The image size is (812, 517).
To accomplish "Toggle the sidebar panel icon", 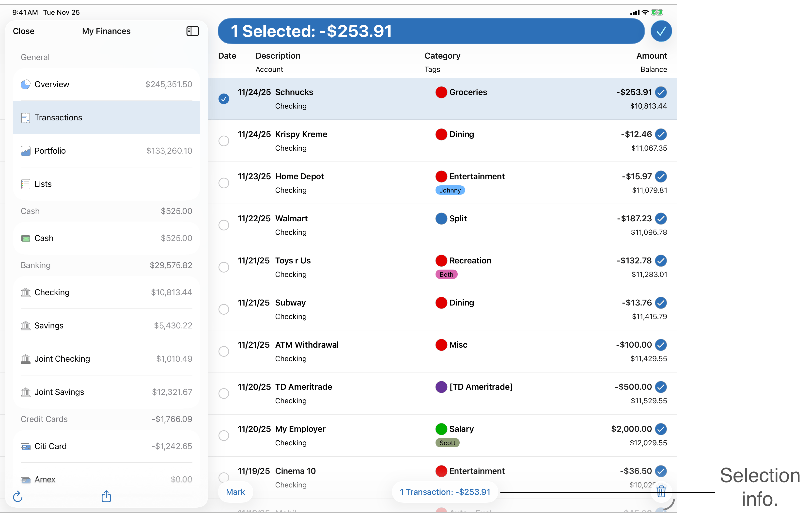I will (193, 31).
